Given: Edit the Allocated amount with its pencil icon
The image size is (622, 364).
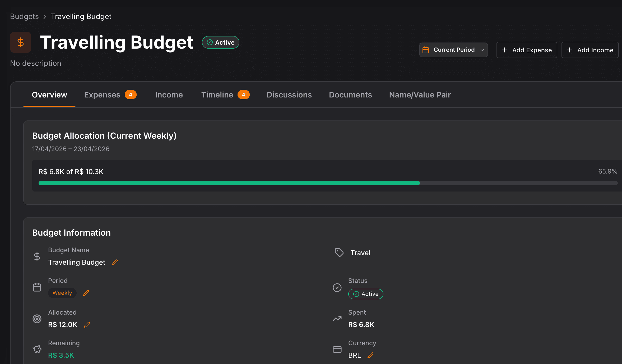Looking at the screenshot, I should point(87,325).
